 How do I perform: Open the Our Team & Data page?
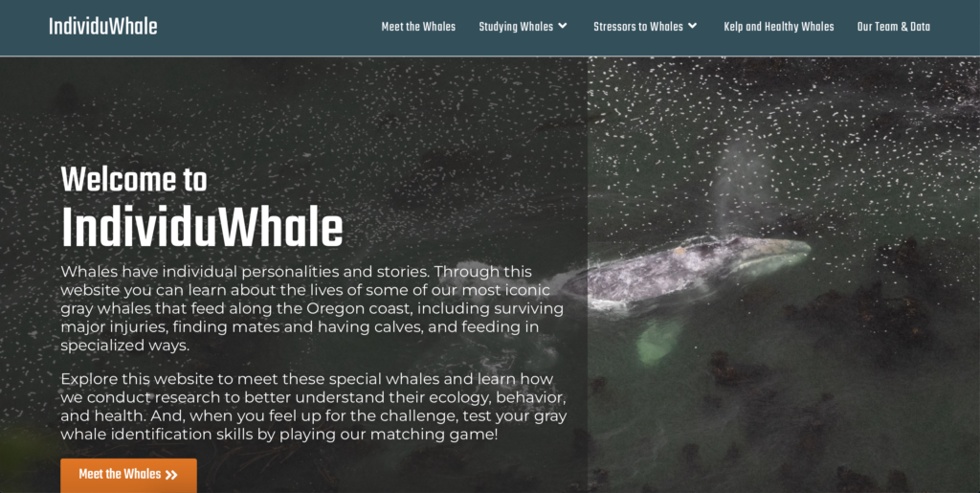(894, 27)
